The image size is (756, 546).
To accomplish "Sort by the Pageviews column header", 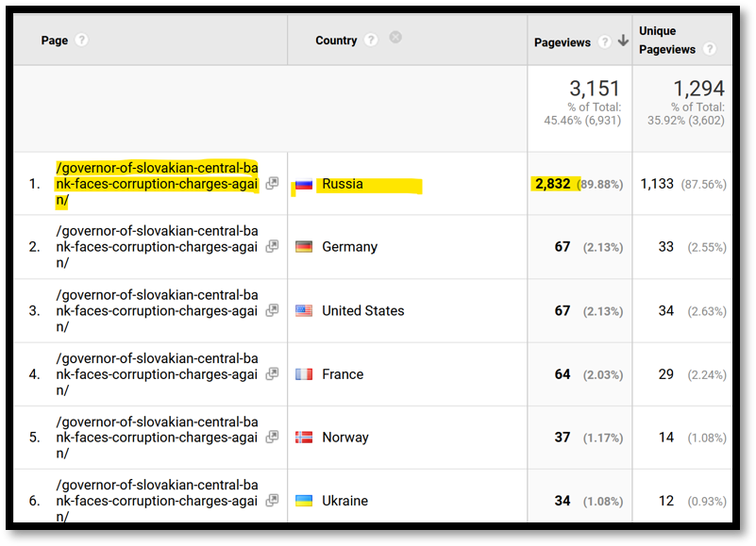I will [563, 42].
